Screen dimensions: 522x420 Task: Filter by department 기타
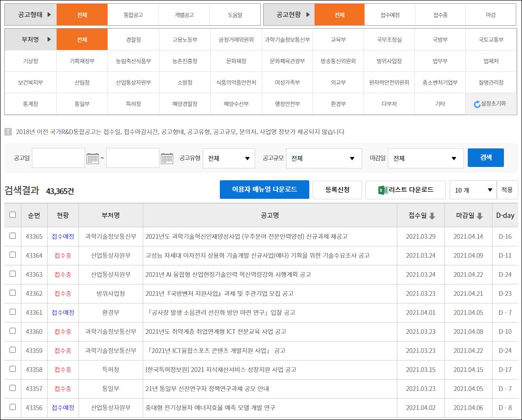click(440, 104)
